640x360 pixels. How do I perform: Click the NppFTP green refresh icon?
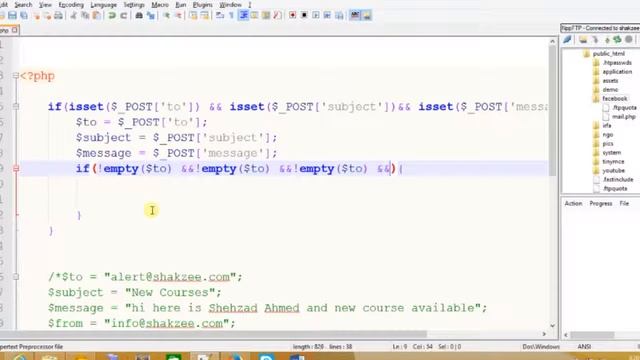617,40
